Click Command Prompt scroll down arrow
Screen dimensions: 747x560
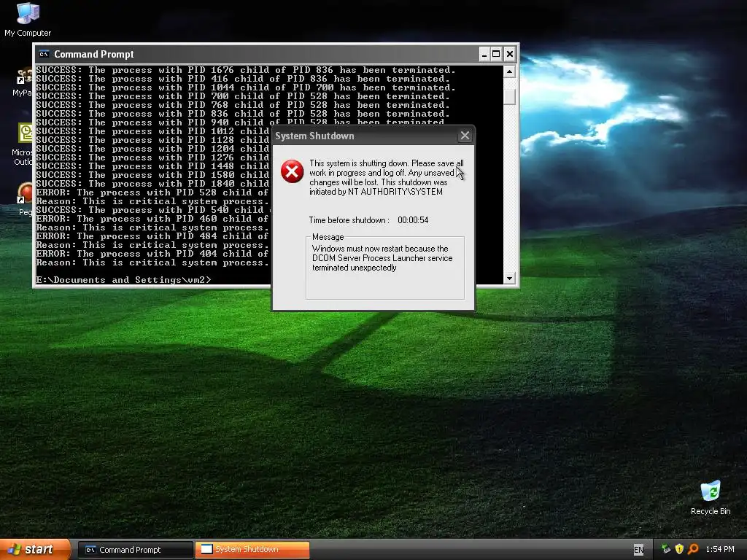(x=509, y=278)
